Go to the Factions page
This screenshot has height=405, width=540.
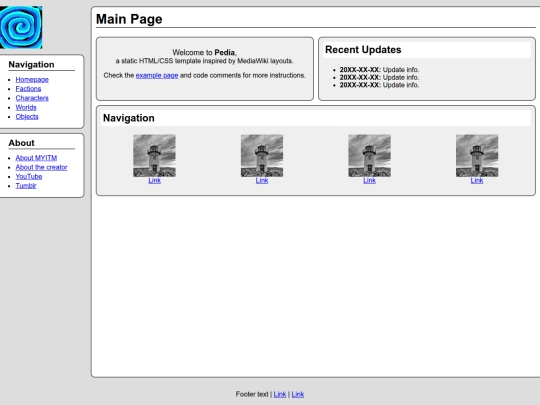coord(28,89)
